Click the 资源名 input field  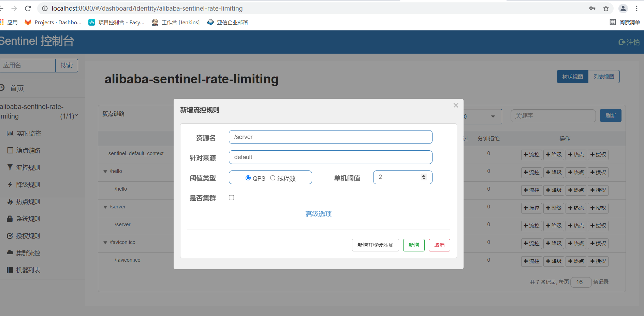point(331,137)
